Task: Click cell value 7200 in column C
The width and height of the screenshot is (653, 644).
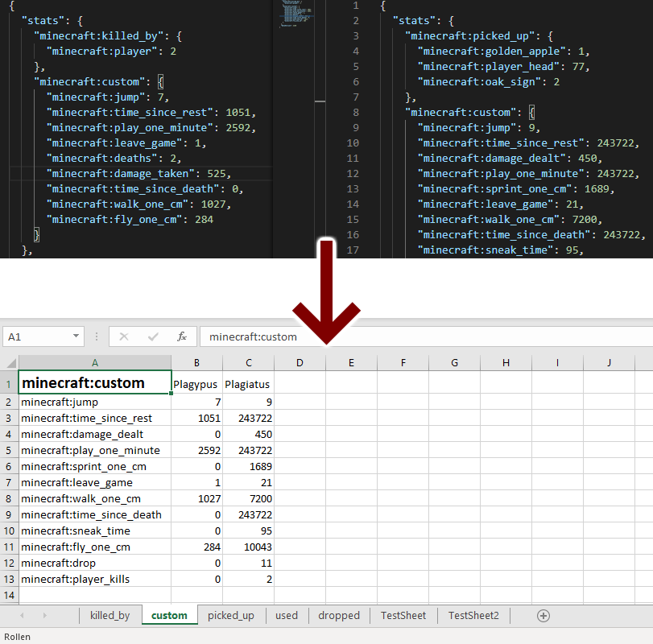Action: [x=248, y=499]
